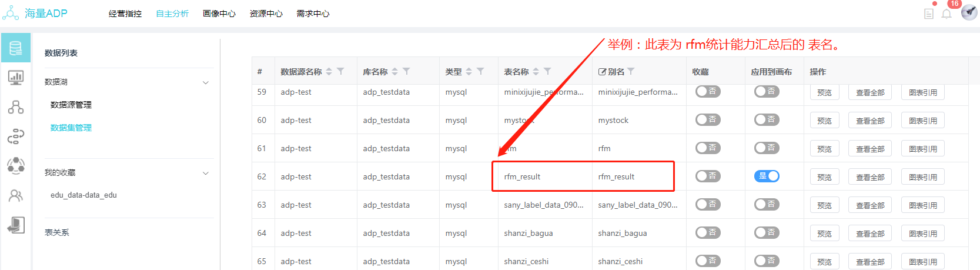Screen dimensions: 980x270
Task: Open the notification bell icon
Action: pos(946,14)
